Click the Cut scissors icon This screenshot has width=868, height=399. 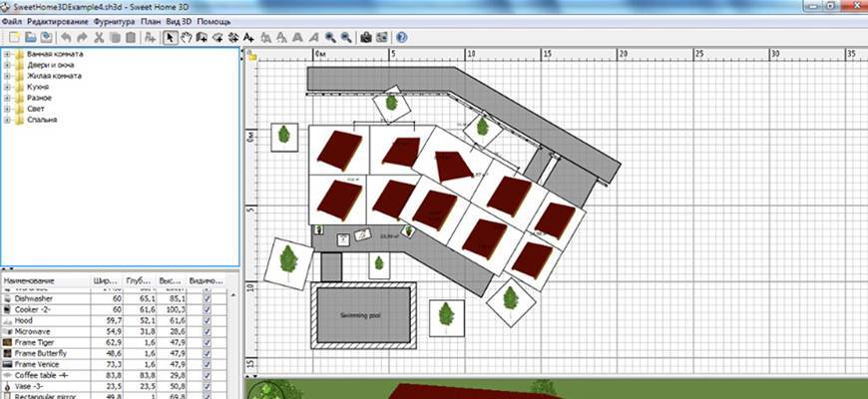pos(99,37)
